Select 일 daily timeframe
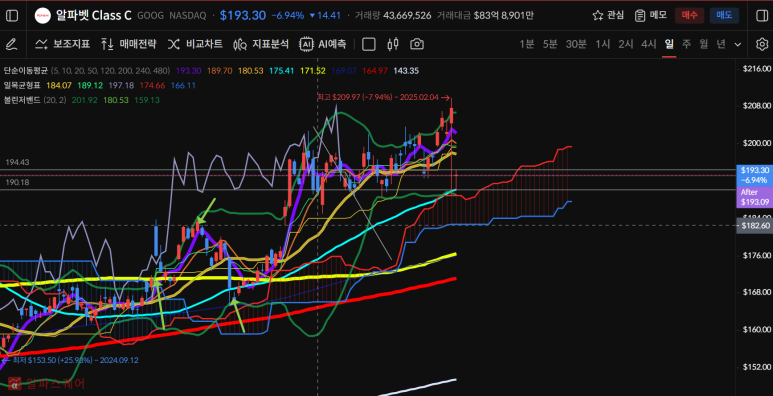773x396 pixels. [x=669, y=45]
